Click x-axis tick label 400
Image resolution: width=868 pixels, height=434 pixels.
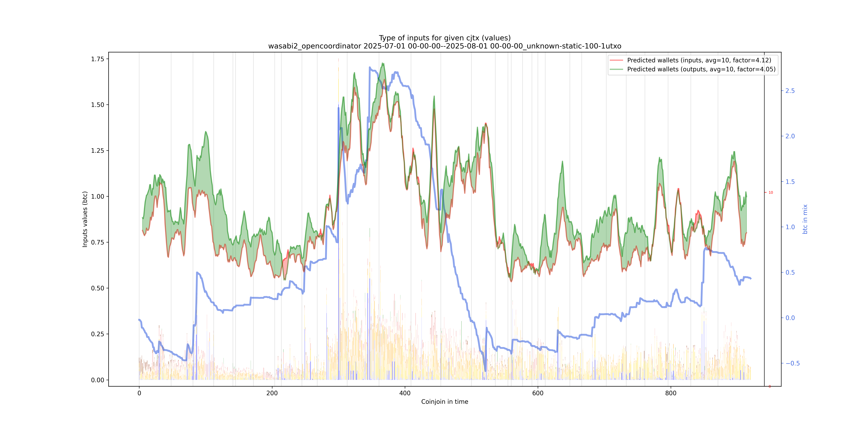(x=405, y=393)
